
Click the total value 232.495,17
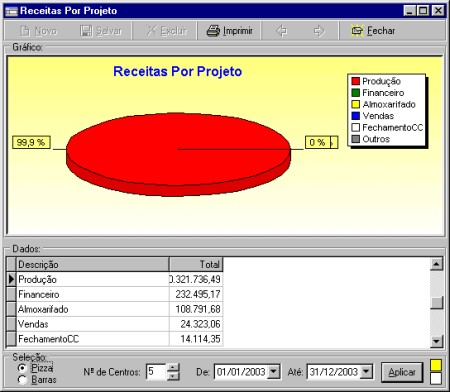click(198, 294)
